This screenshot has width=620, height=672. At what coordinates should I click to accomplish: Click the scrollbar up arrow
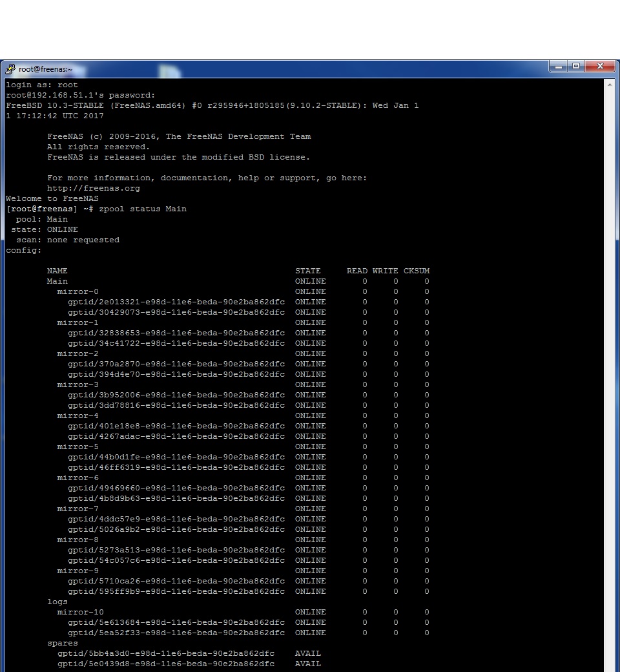[x=610, y=85]
